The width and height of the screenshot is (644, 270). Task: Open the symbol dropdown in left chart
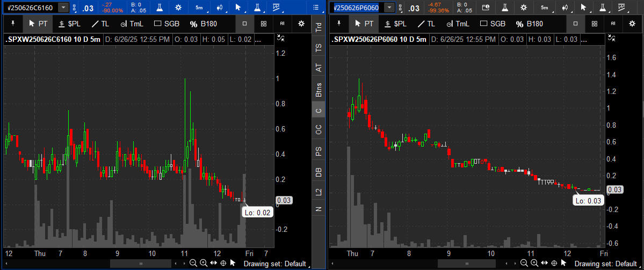[x=63, y=8]
